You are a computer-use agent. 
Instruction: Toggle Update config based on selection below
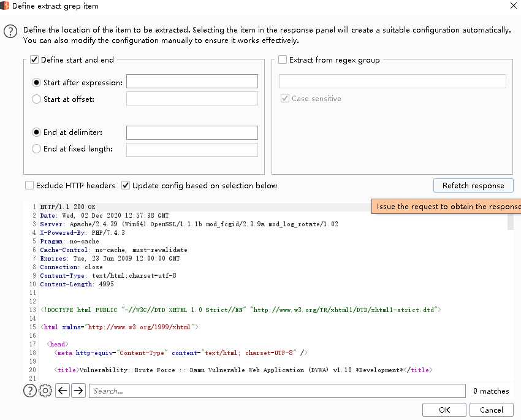125,185
